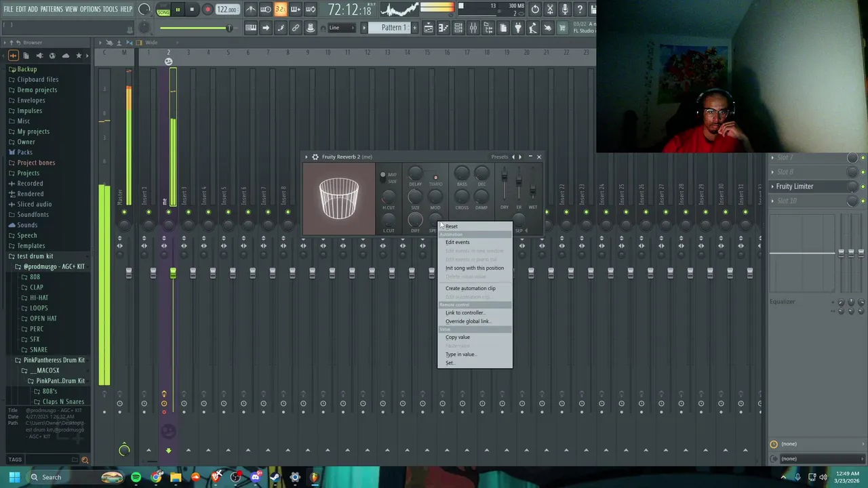
Task: Open the playlist toolbar icon
Action: 428,28
